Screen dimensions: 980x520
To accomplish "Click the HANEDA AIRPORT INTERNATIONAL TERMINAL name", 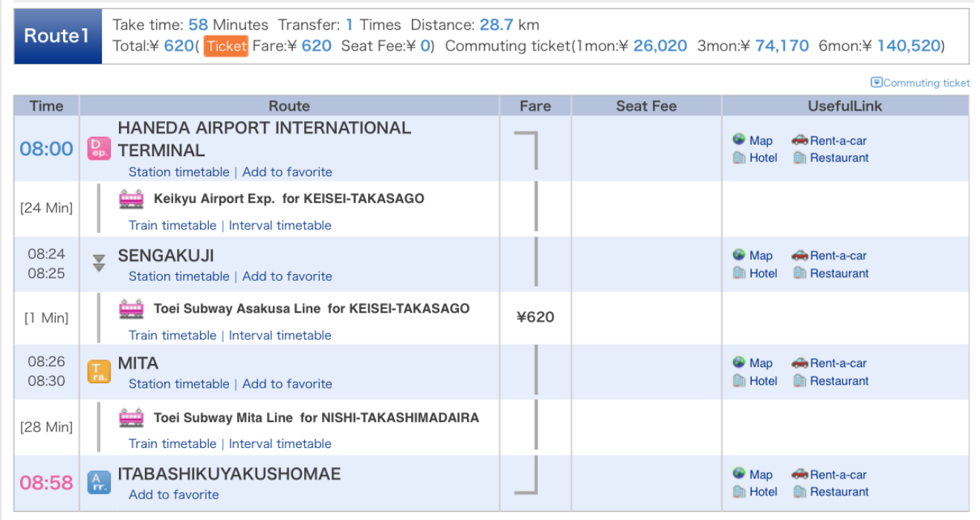I will 264,139.
